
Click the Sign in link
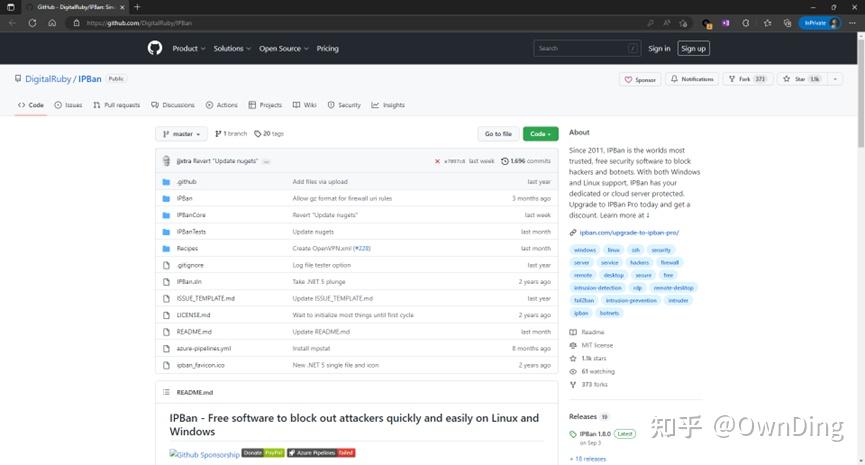(659, 49)
